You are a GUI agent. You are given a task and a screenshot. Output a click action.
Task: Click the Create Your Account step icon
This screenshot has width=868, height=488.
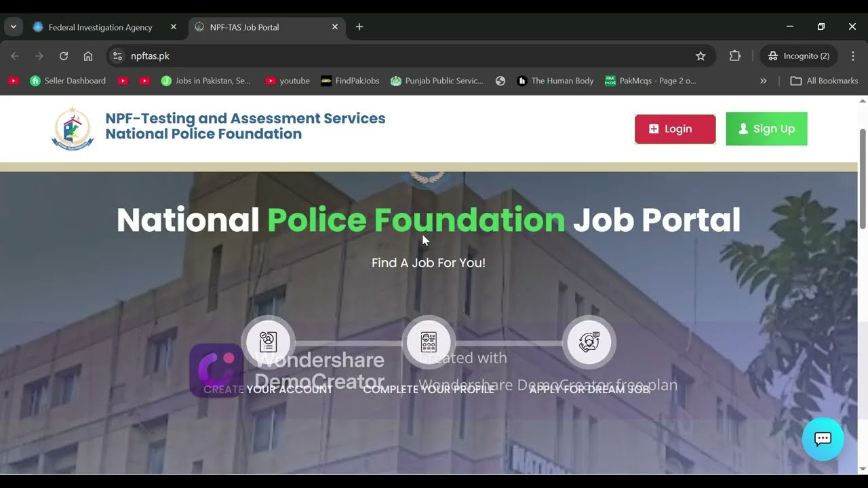click(x=269, y=342)
